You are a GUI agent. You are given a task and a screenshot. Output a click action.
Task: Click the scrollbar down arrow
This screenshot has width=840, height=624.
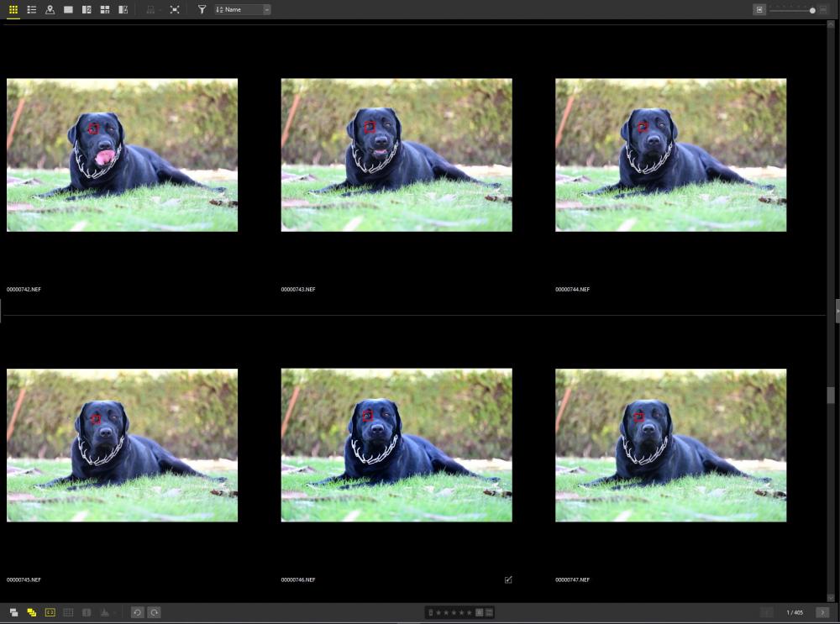831,597
